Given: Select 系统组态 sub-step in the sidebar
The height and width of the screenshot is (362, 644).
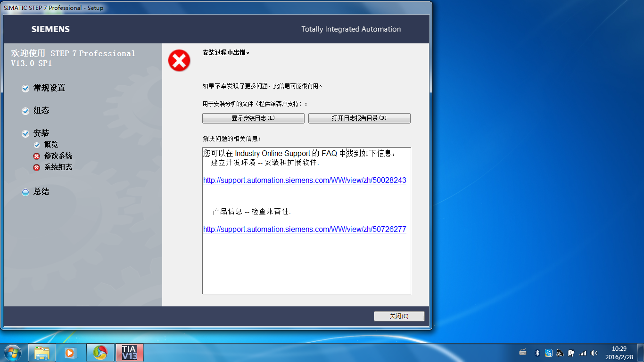Looking at the screenshot, I should pyautogui.click(x=58, y=167).
